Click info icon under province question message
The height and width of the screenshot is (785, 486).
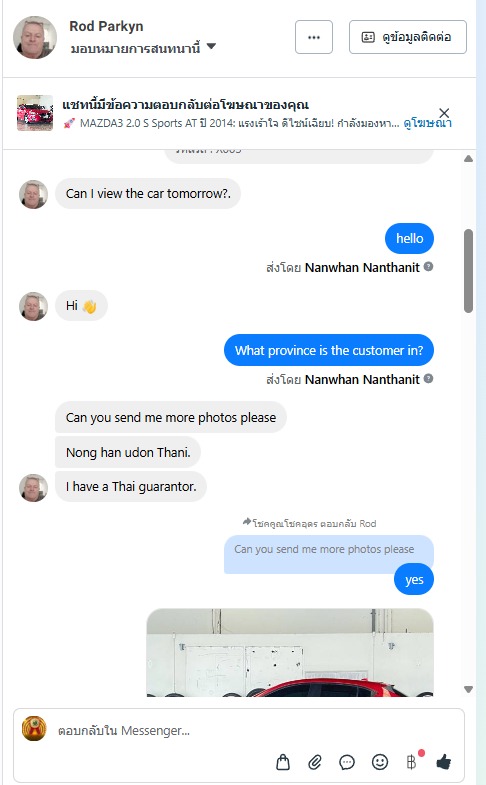pyautogui.click(x=428, y=378)
